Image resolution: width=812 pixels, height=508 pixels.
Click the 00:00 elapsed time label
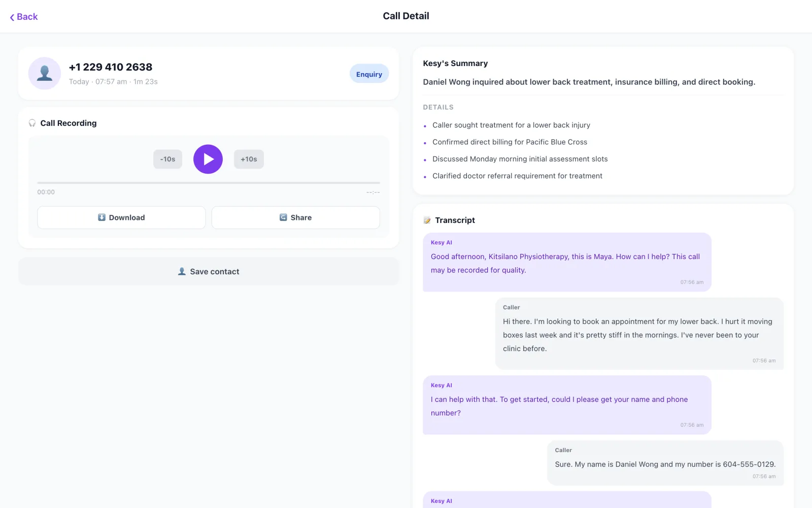pyautogui.click(x=46, y=192)
